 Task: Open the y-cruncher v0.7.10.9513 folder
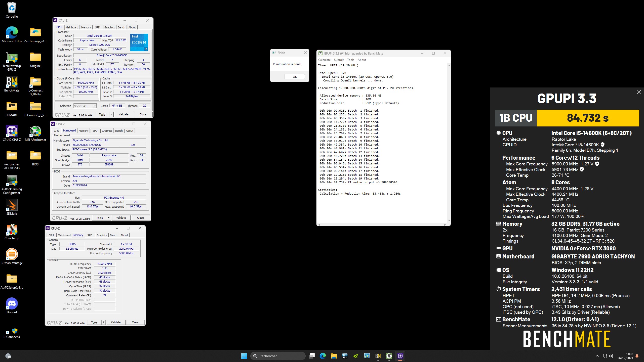[x=12, y=160]
